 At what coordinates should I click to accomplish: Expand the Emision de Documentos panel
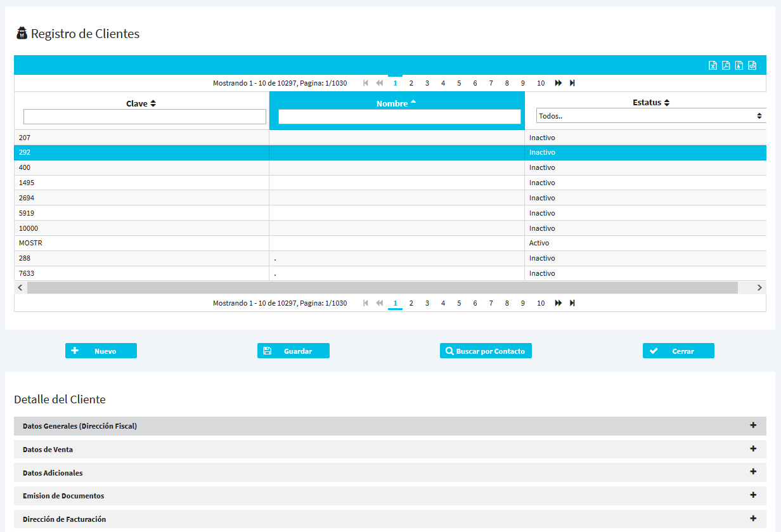coord(390,496)
